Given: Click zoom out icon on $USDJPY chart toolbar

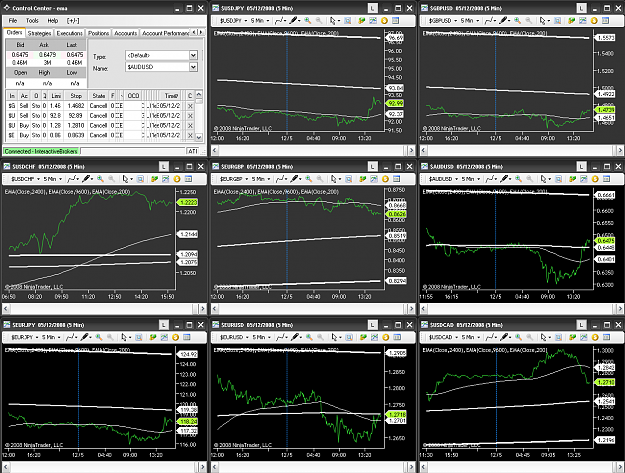Looking at the screenshot, I should (x=319, y=20).
